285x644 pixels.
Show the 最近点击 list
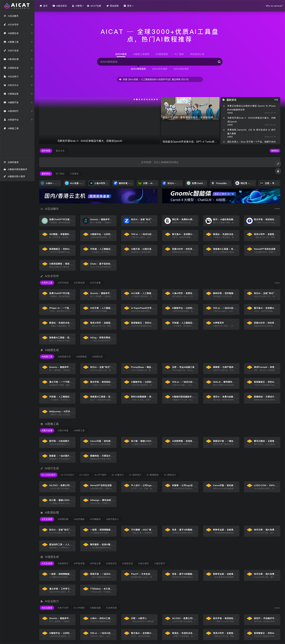pos(60,151)
